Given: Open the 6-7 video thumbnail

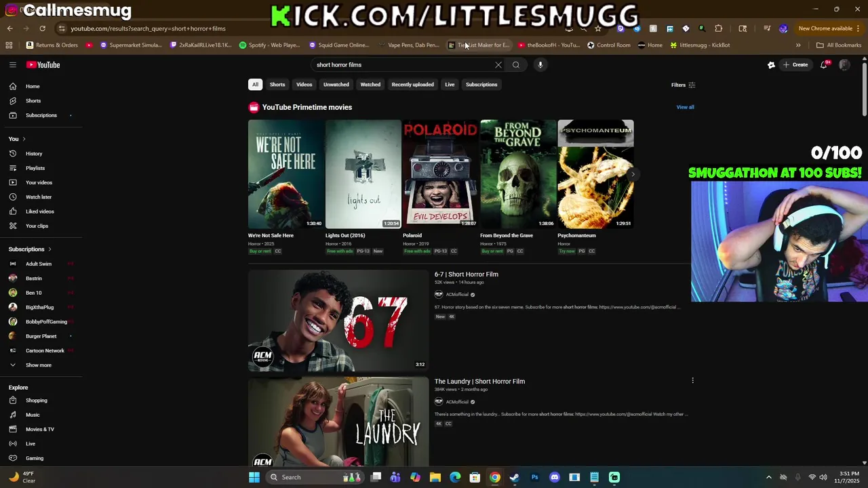Looking at the screenshot, I should click(338, 321).
